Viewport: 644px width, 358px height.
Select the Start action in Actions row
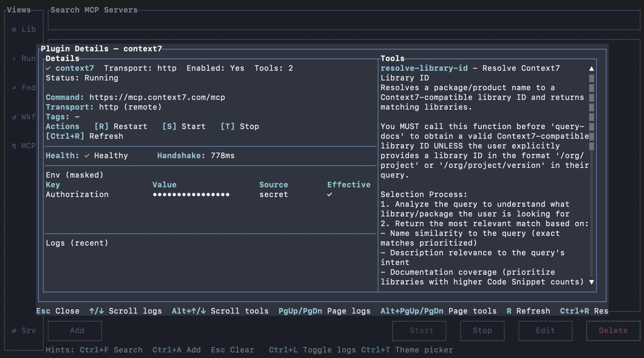[x=183, y=126]
